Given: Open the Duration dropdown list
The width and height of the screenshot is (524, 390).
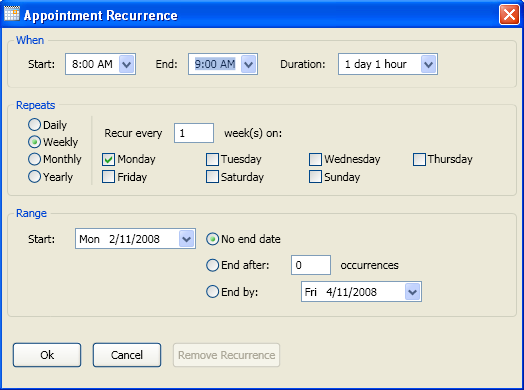Looking at the screenshot, I should pyautogui.click(x=428, y=64).
